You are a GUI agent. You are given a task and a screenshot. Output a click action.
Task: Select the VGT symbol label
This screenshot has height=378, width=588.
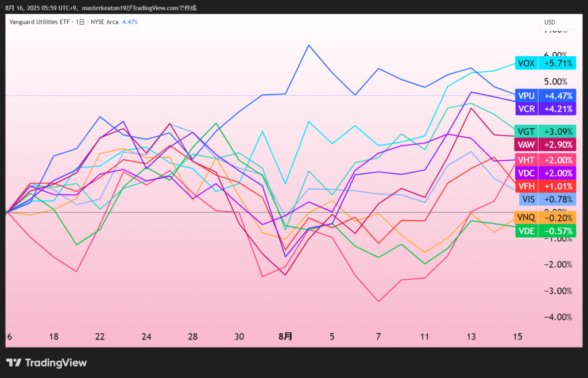point(527,131)
